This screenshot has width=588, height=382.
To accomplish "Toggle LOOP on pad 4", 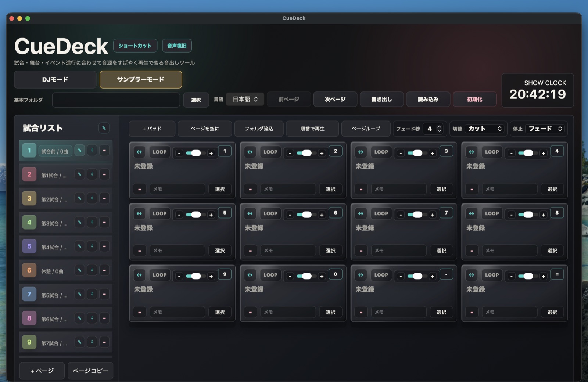I will coord(492,152).
